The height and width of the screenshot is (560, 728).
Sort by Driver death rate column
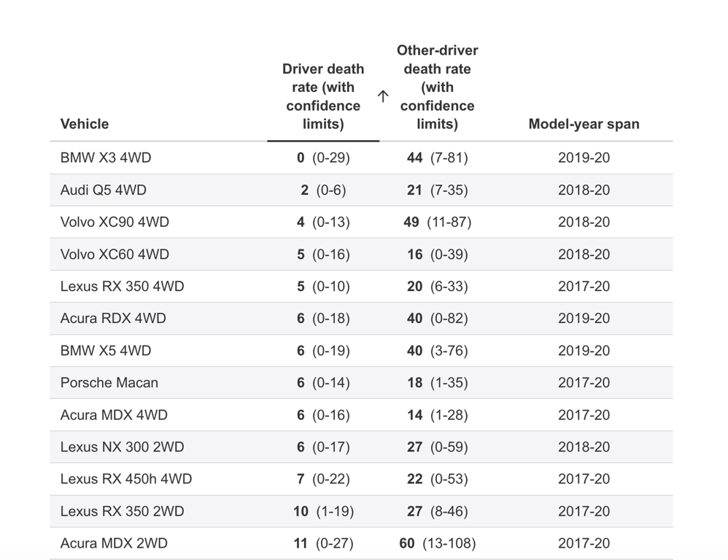pos(322,96)
